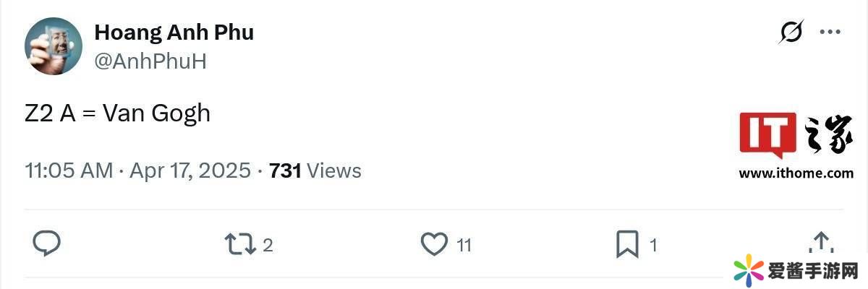Viewport: 868px width, 289px height.
Task: Click the like count number 11
Action: click(x=464, y=246)
